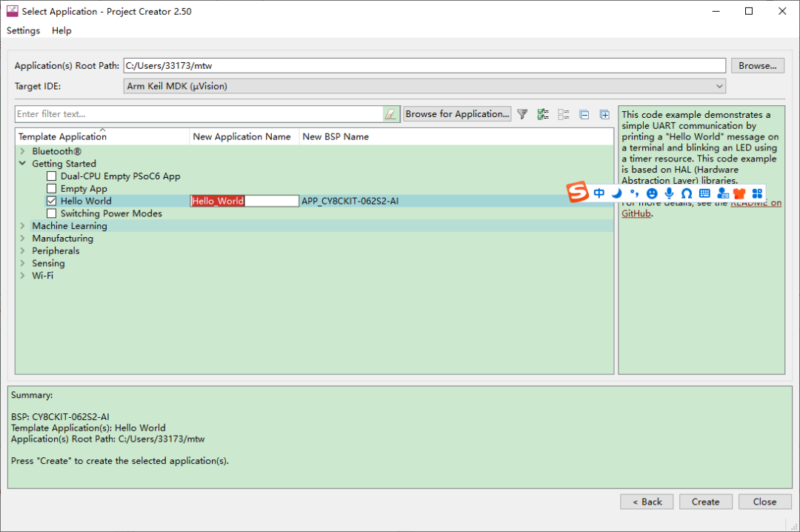The height and width of the screenshot is (532, 800).
Task: Select Switching Power Modes row label
Action: point(111,213)
